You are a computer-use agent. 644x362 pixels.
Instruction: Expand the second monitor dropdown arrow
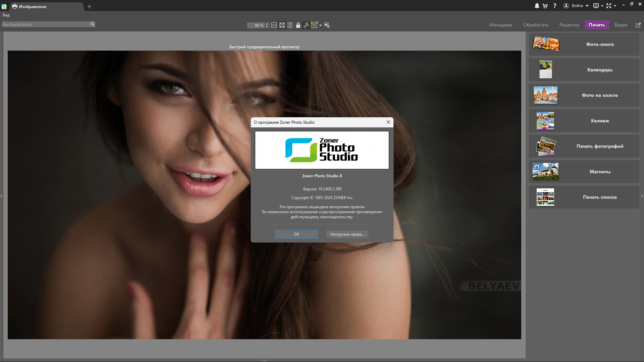coord(602,6)
